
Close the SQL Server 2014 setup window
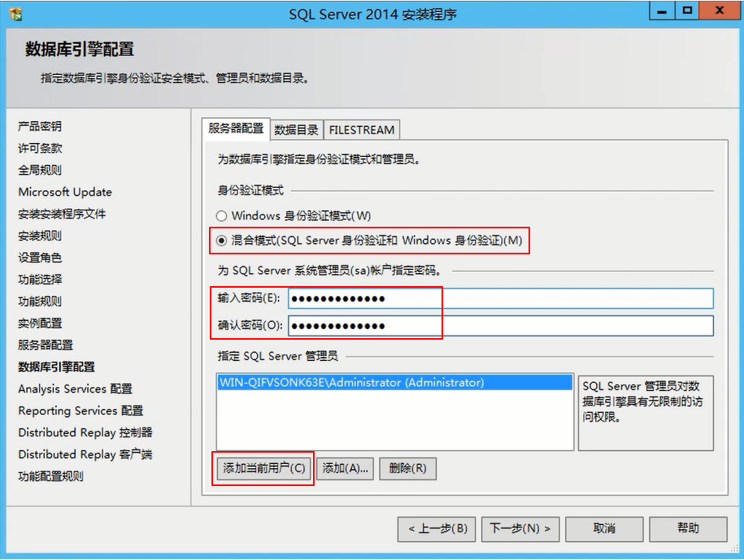click(720, 11)
